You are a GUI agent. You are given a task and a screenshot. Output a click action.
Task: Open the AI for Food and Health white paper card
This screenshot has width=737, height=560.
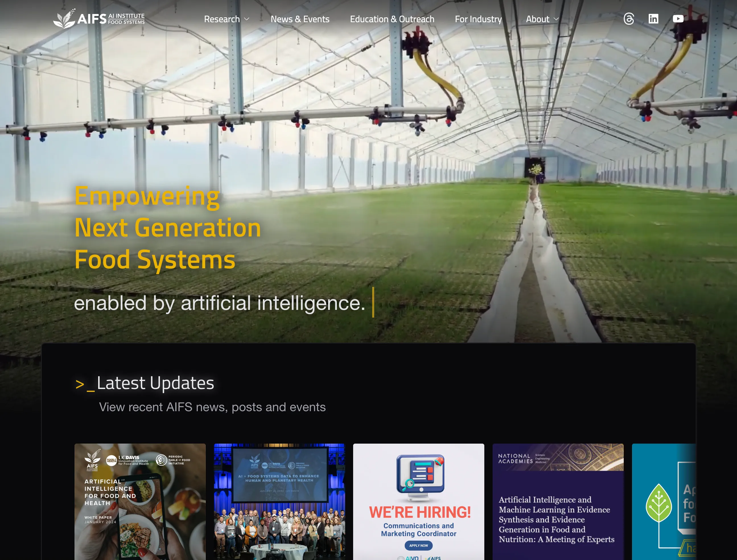[140, 502]
